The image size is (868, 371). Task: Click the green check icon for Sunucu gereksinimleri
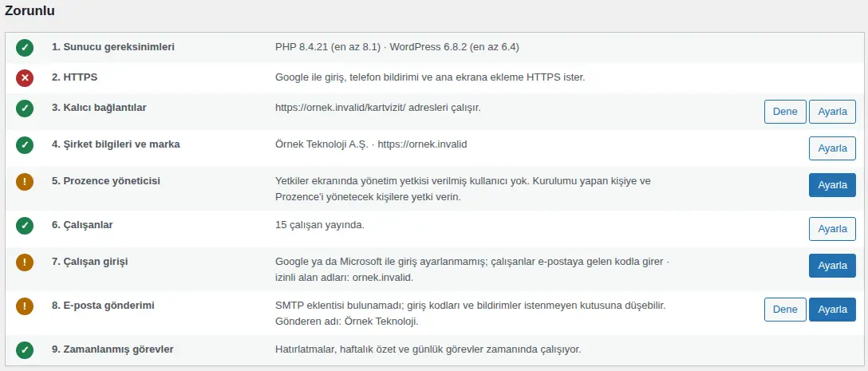(x=25, y=48)
